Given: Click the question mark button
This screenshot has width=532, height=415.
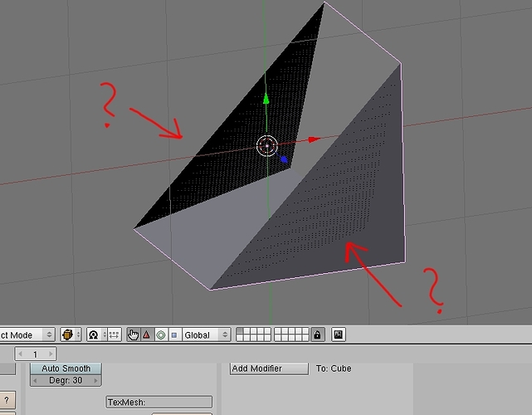Looking at the screenshot, I should point(7,400).
